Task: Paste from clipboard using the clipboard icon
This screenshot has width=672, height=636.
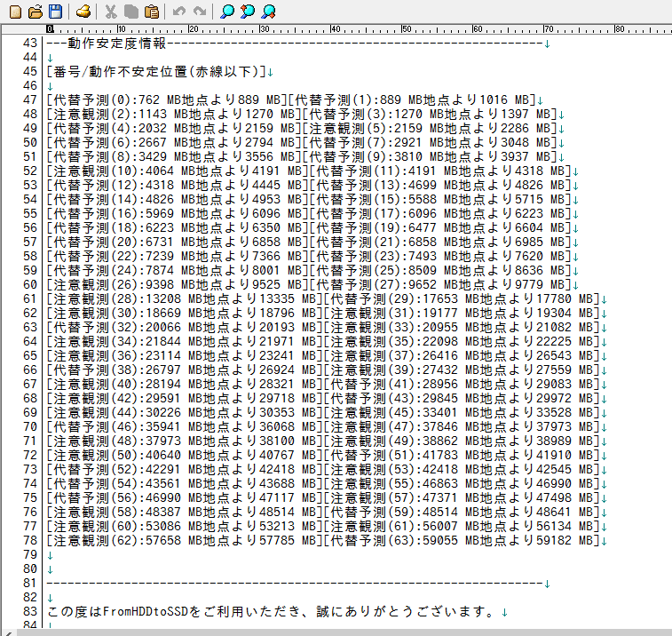Action: point(152,12)
